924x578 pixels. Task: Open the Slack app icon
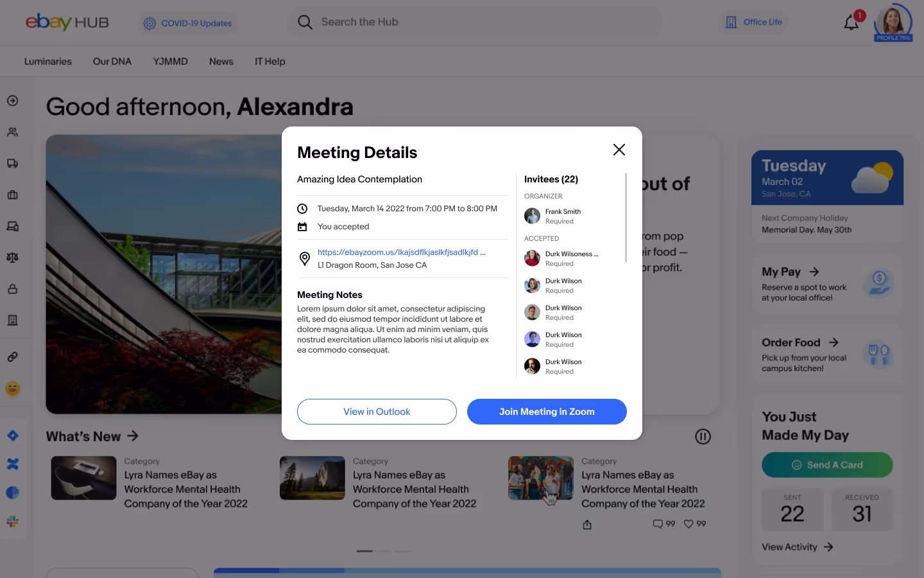[13, 521]
